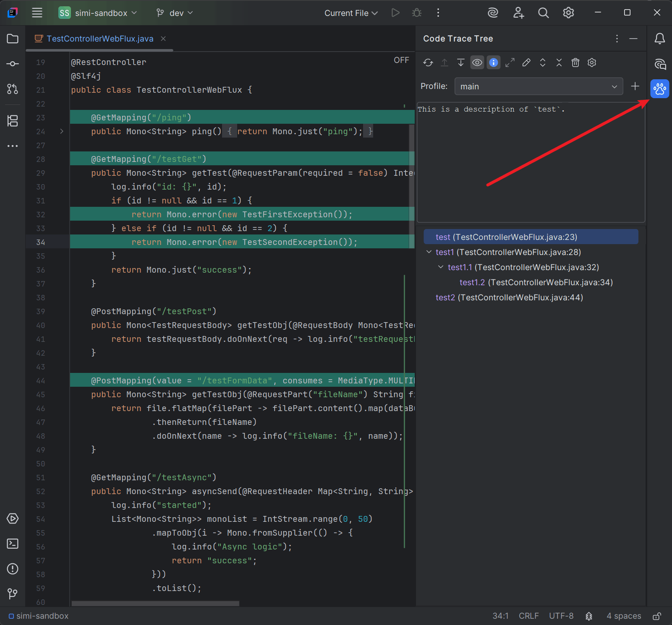Click the pencil edit icon
The height and width of the screenshot is (625, 672).
[x=526, y=62]
